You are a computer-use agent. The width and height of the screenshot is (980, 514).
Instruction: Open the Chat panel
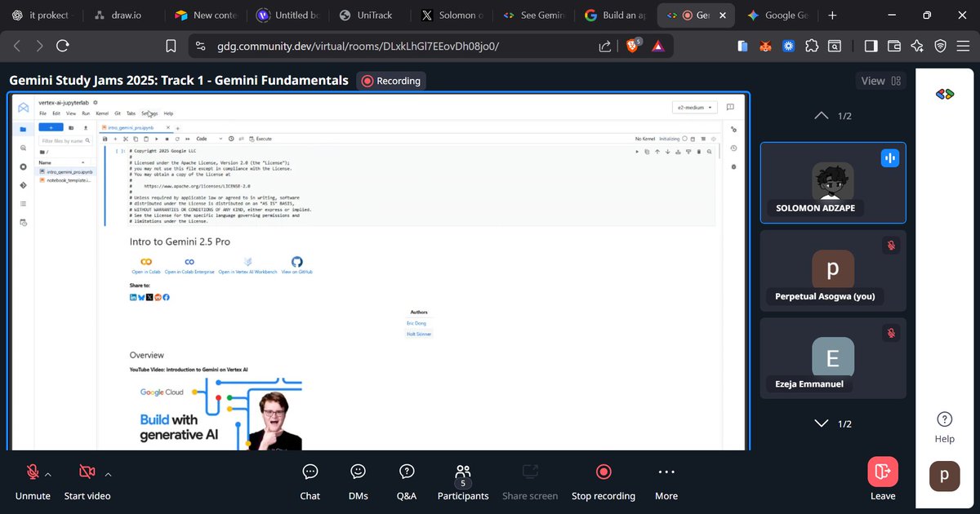310,481
